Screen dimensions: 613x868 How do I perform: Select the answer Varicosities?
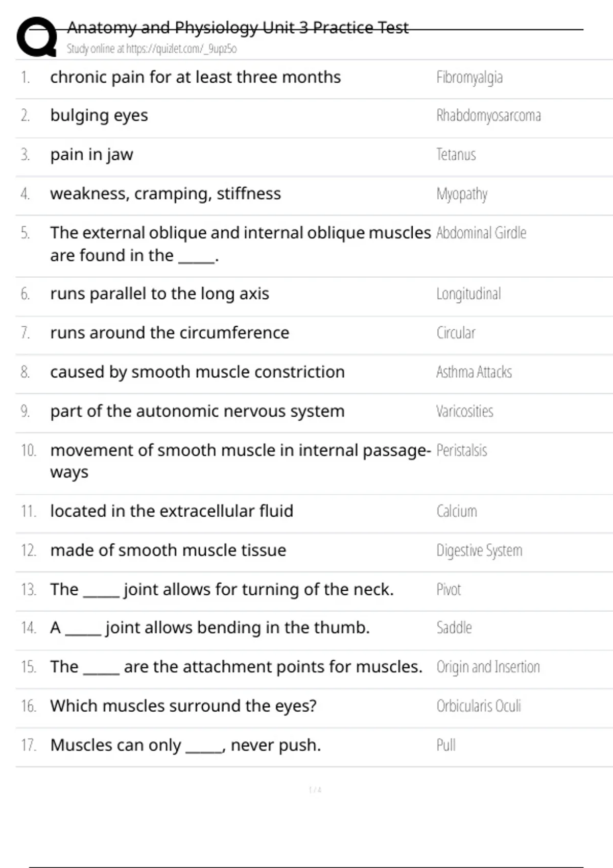tap(464, 412)
